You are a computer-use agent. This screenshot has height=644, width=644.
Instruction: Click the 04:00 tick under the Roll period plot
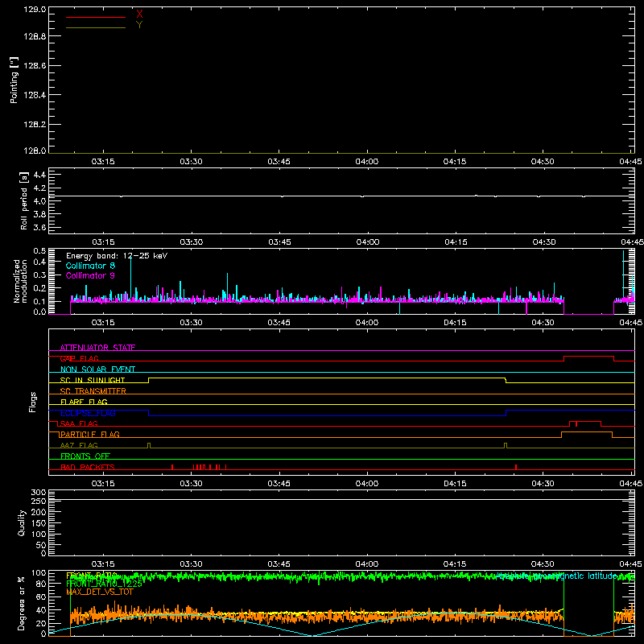[x=368, y=242]
